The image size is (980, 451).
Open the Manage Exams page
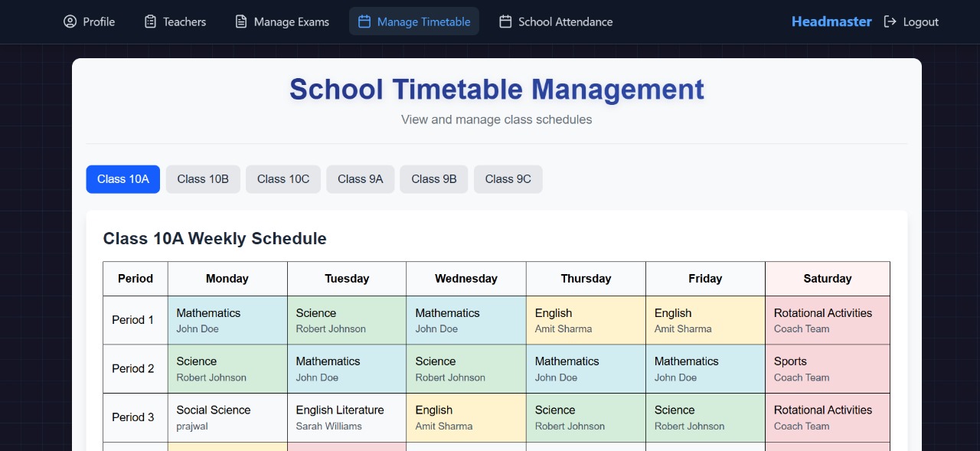pyautogui.click(x=291, y=21)
